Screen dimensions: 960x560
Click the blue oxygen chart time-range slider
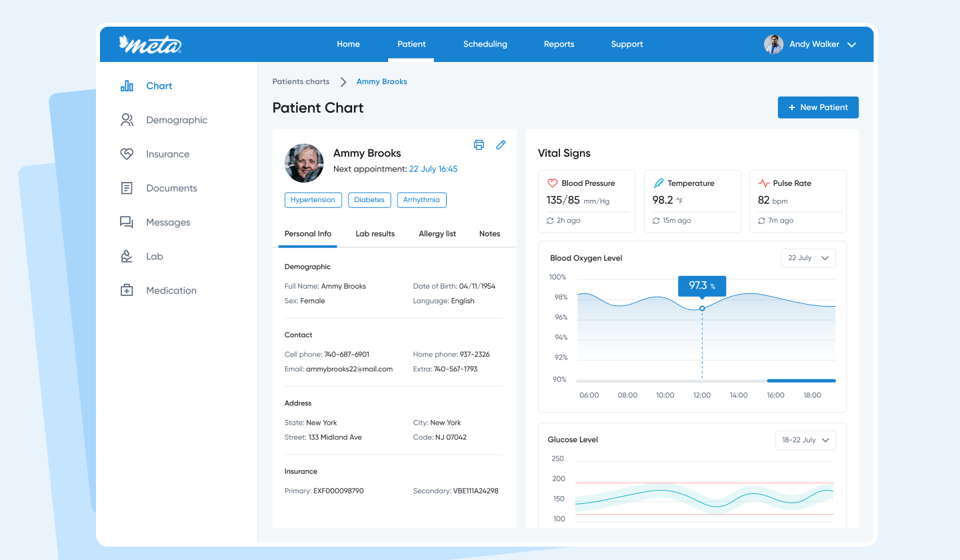pyautogui.click(x=801, y=381)
